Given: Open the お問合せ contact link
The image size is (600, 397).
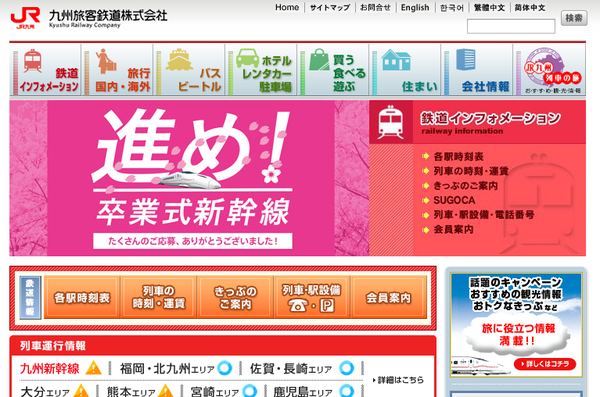Looking at the screenshot, I should (375, 8).
